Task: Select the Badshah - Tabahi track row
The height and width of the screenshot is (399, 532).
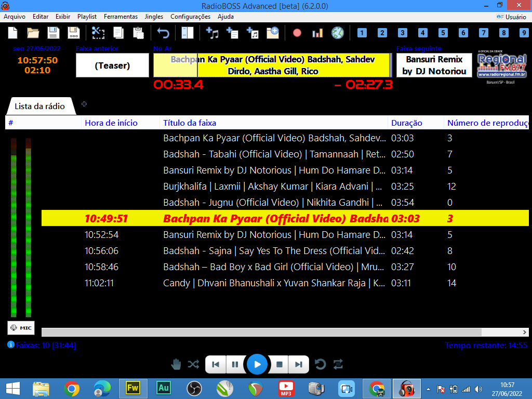Action: point(285,154)
